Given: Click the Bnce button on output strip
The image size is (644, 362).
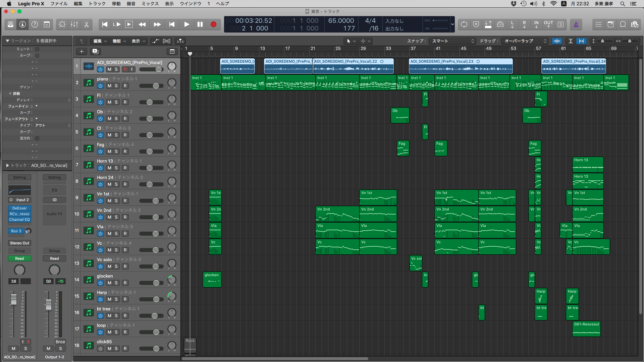Looking at the screenshot, I should [x=60, y=342].
